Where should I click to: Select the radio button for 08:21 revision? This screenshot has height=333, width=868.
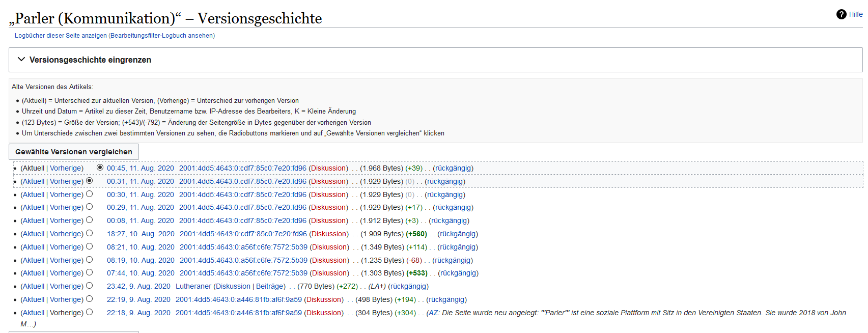(90, 246)
